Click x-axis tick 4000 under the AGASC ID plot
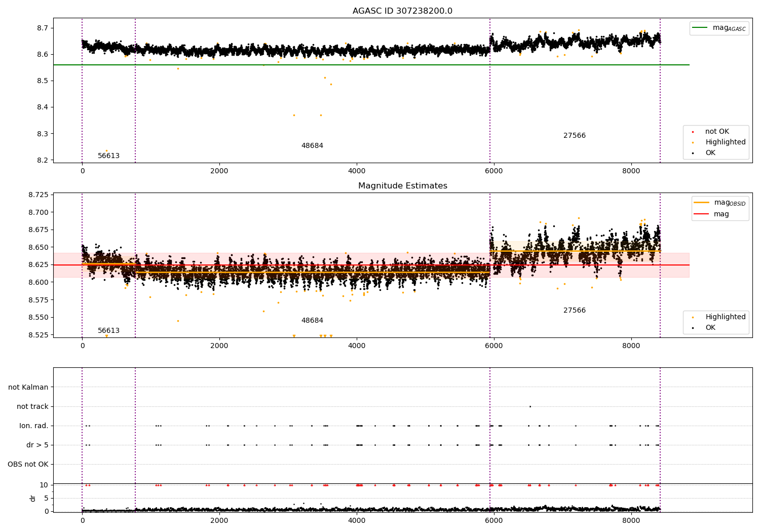Screen dimensions: 760x532 (357, 171)
